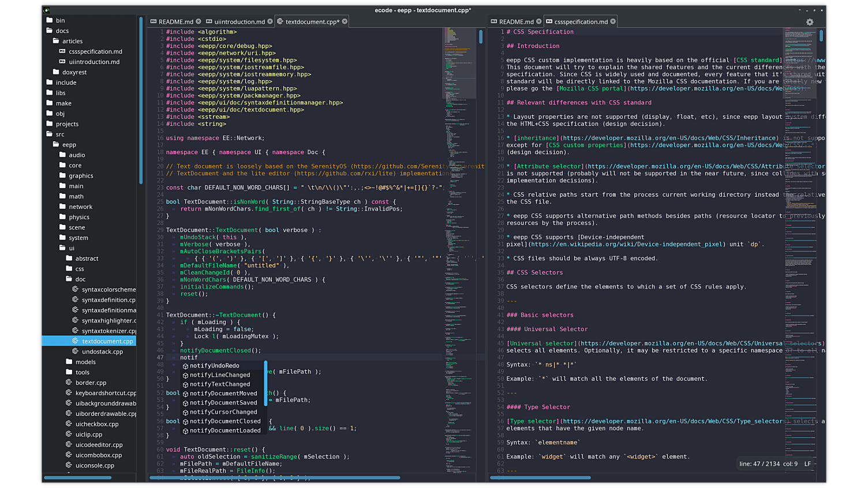Click the left editor minimap

coord(459,250)
